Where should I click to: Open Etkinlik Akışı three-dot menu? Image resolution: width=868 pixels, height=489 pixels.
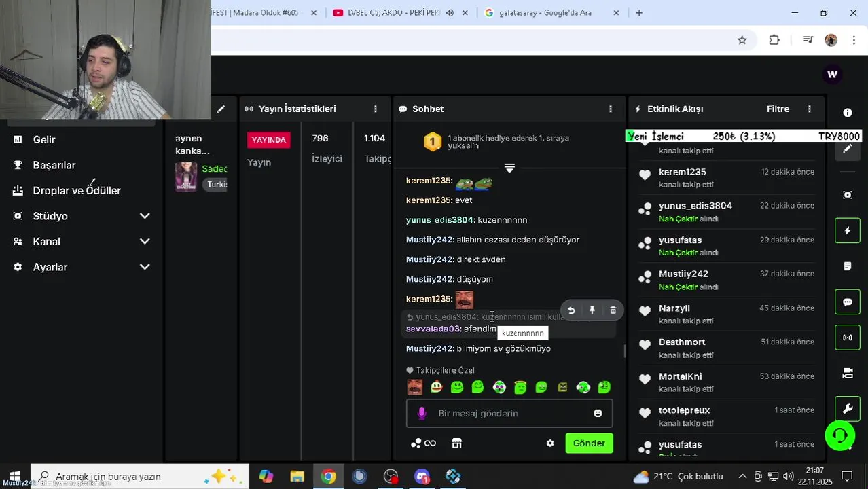pos(810,109)
